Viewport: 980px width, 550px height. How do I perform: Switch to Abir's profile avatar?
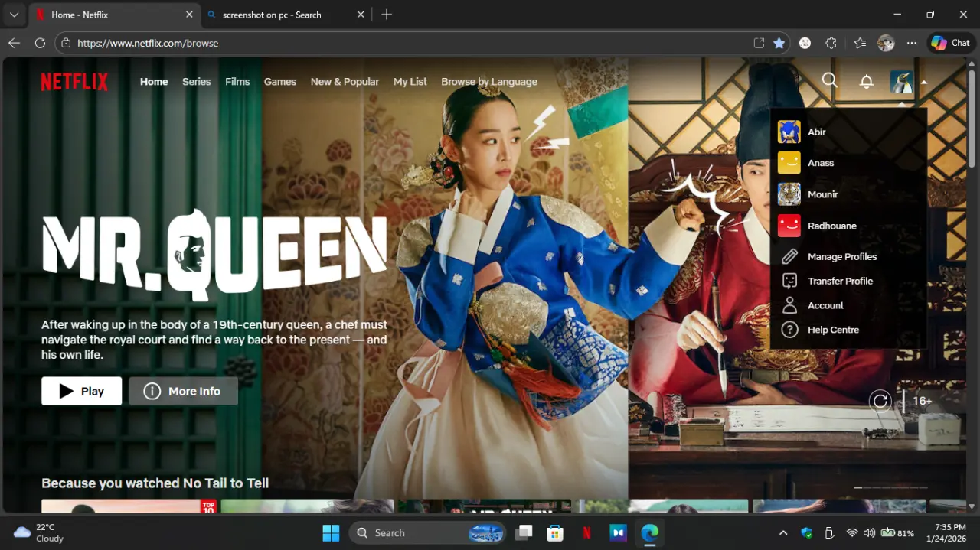pos(789,132)
